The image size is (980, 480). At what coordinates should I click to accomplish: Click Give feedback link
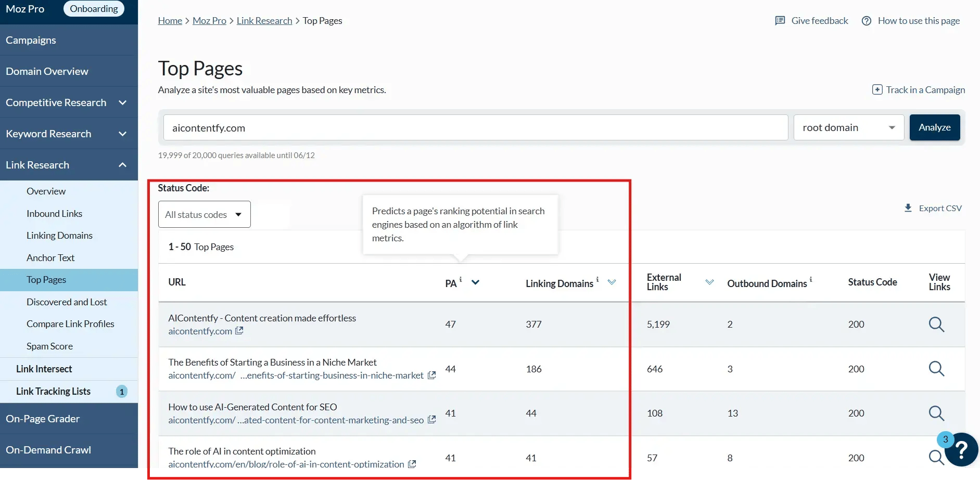click(820, 21)
